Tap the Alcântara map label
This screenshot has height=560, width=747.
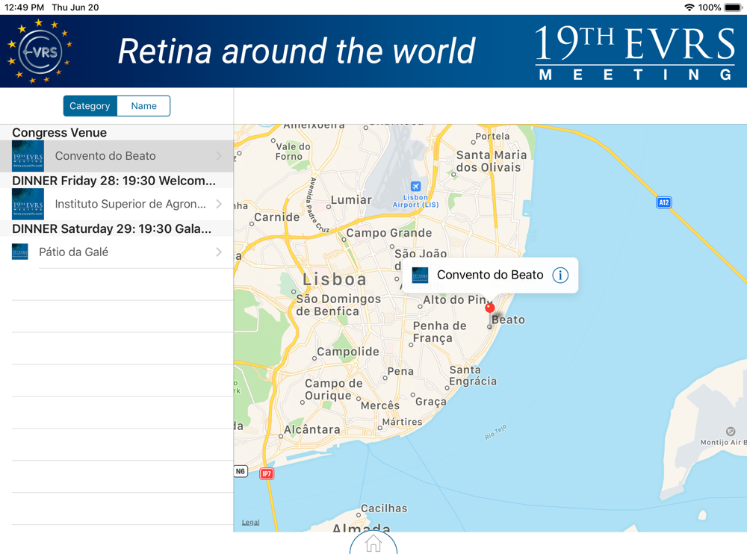click(x=312, y=429)
